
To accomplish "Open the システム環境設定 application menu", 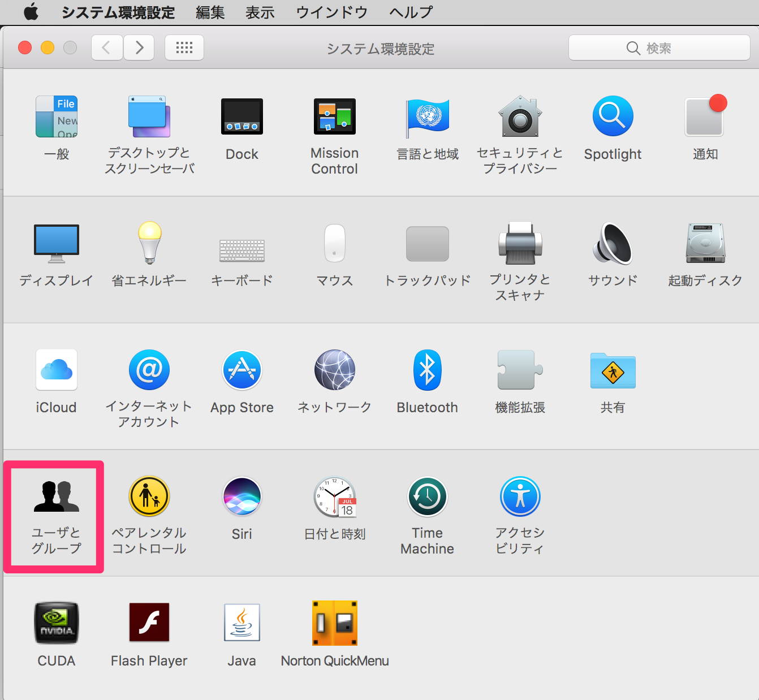I will click(x=118, y=12).
